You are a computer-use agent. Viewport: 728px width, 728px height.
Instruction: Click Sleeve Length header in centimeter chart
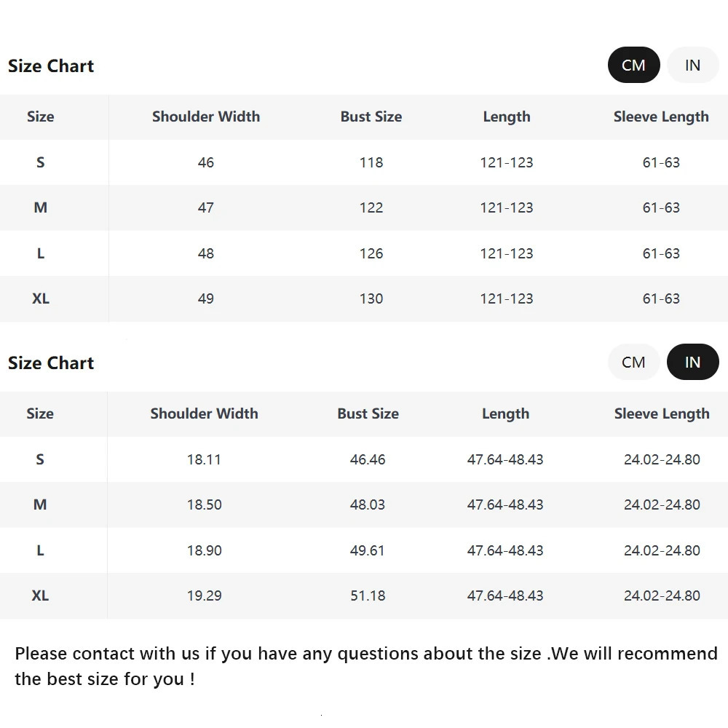[x=661, y=116]
